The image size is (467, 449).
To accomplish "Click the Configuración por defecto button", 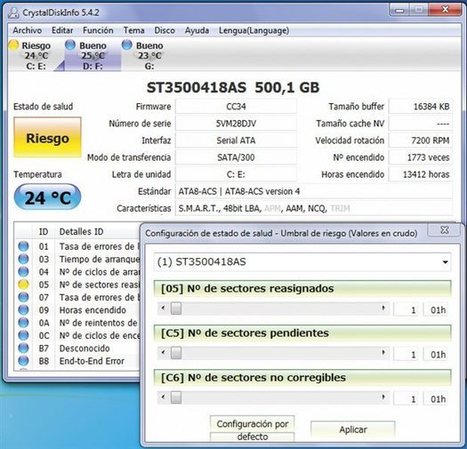I will pos(252,430).
